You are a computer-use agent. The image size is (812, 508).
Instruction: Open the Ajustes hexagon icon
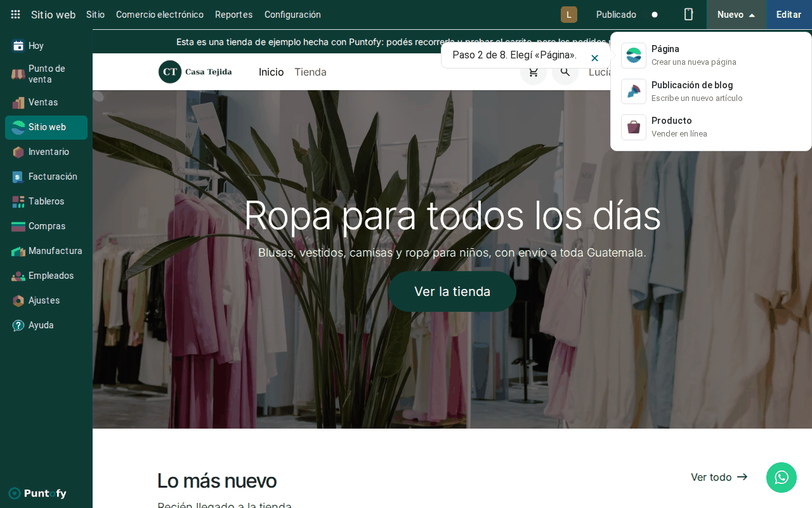click(18, 300)
